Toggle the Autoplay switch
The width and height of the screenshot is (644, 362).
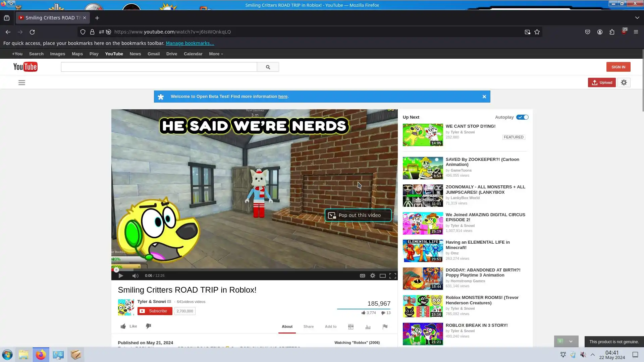coord(522,117)
